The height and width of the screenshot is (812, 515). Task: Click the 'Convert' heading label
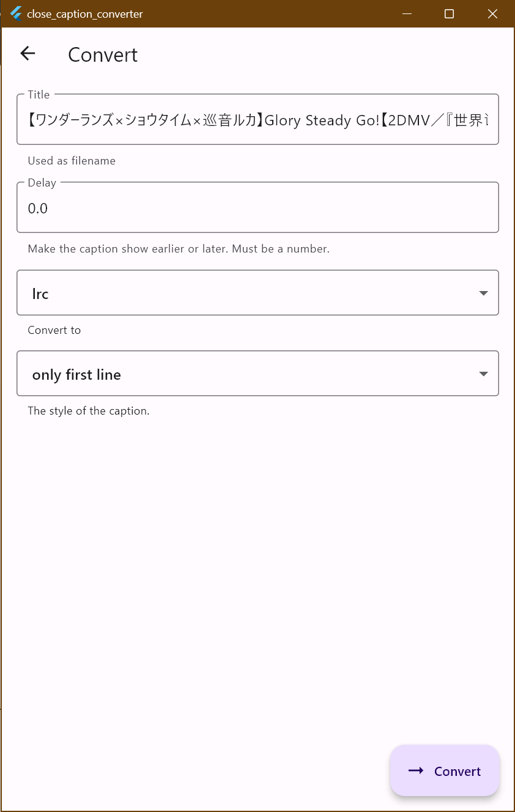click(x=102, y=54)
